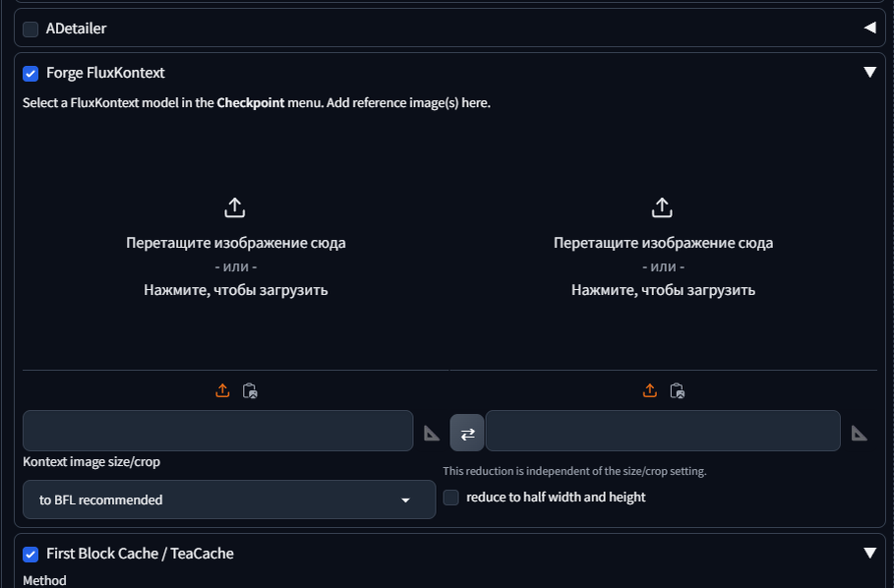Collapse the First Block Cache panel arrow

[869, 553]
